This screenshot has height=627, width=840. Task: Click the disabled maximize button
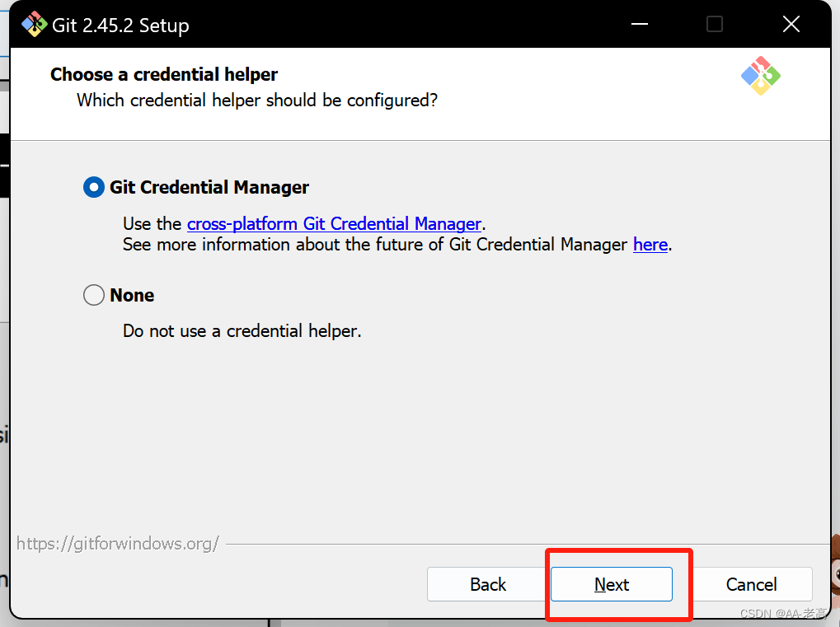tap(715, 24)
